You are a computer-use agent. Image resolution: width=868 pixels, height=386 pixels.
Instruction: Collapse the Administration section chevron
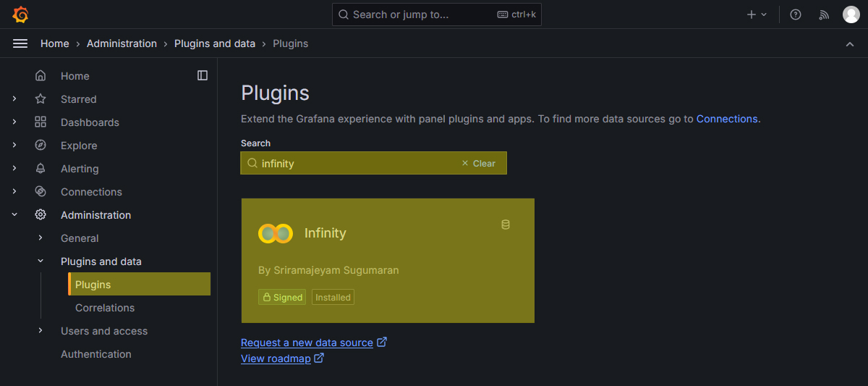click(14, 215)
